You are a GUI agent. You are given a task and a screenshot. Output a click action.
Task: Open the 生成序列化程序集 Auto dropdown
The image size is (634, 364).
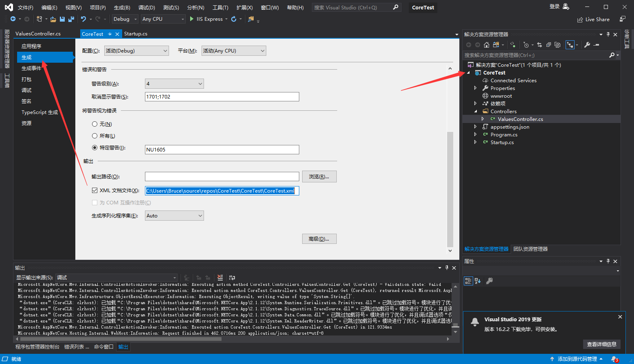(174, 215)
